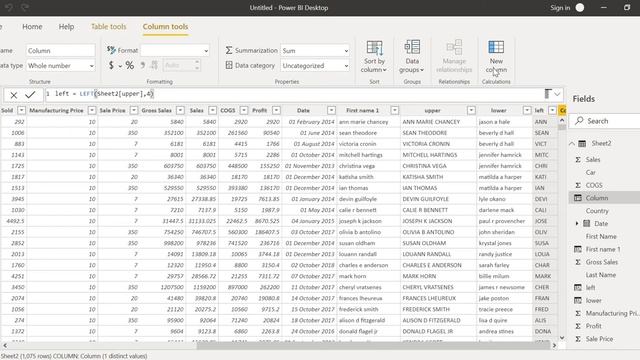The image size is (640, 360).
Task: Click the Redo arrow in title bar
Action: tap(24, 7)
